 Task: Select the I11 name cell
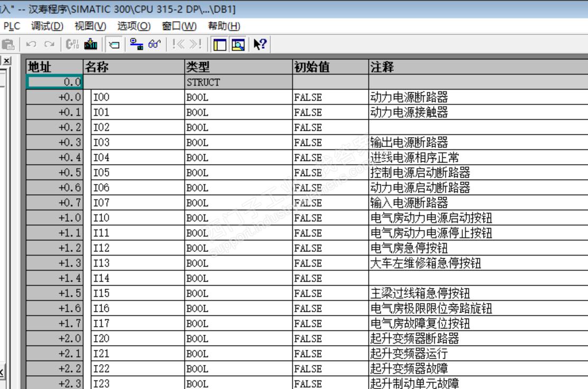point(137,233)
